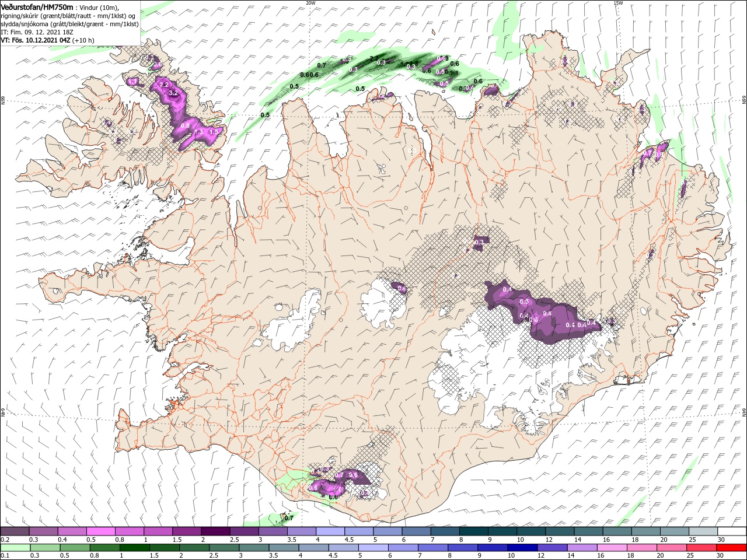Click the '0.2' label in upper legend
747x560 pixels.
click(x=5, y=540)
